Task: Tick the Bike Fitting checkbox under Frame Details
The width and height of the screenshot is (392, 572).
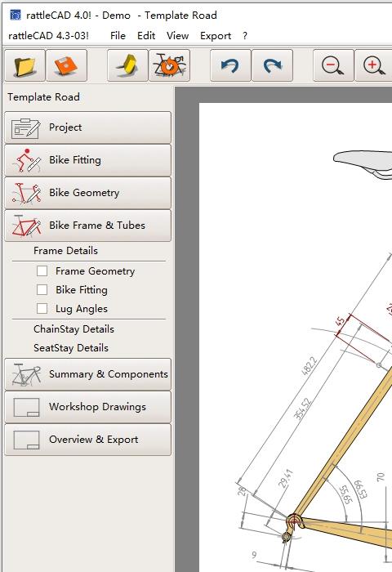Action: click(42, 289)
